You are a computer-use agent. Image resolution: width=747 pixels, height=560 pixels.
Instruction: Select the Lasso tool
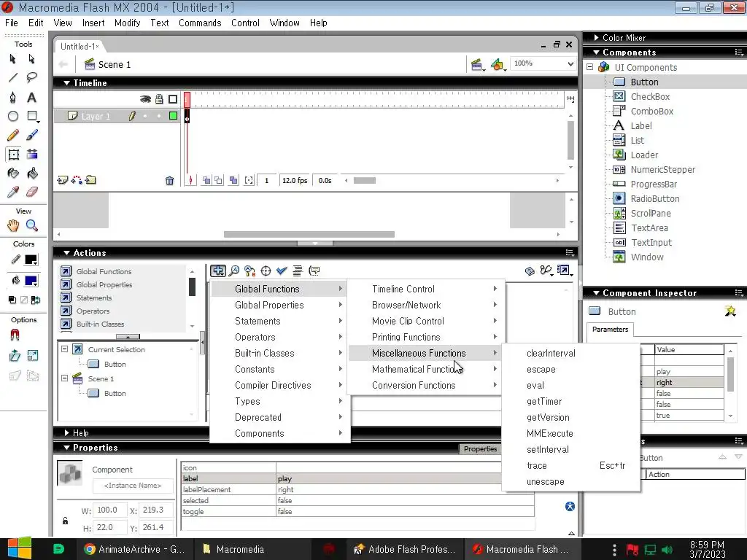32,77
